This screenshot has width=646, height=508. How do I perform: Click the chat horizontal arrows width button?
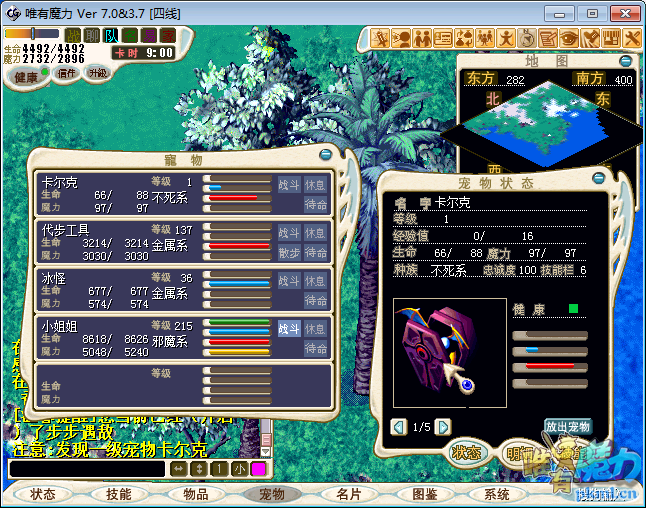[x=178, y=469]
